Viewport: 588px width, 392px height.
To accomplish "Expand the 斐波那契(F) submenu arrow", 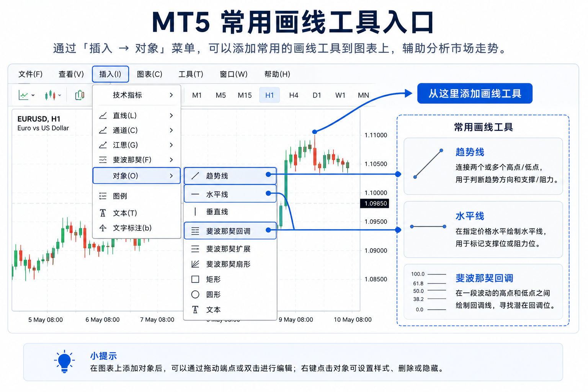I will [x=171, y=160].
